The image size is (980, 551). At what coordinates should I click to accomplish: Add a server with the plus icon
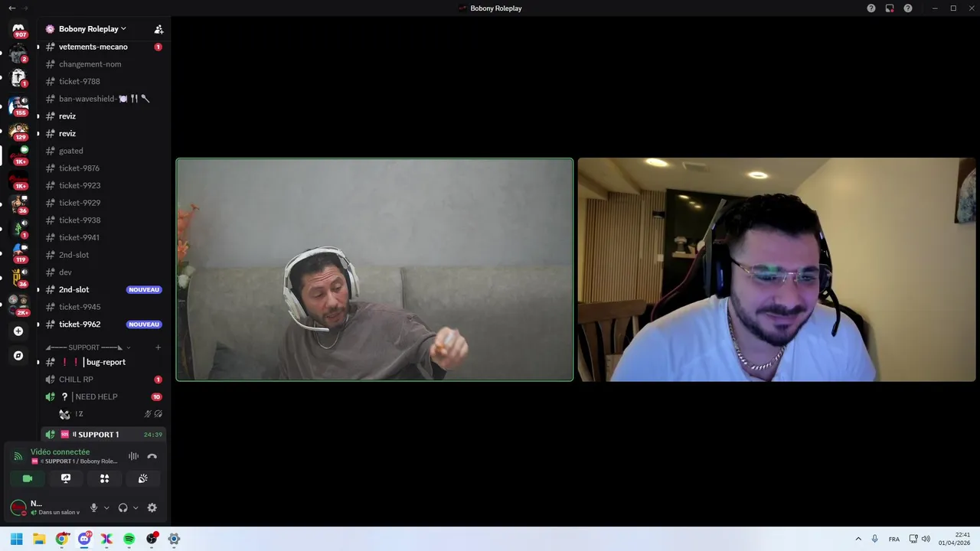18,331
